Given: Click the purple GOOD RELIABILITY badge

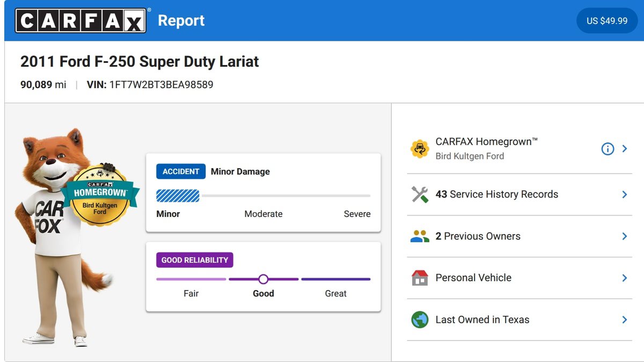Looking at the screenshot, I should coord(195,260).
